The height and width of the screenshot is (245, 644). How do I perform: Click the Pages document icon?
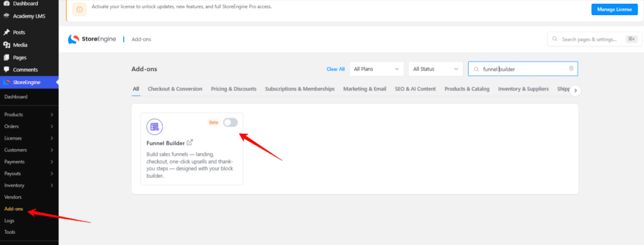pyautogui.click(x=6, y=58)
